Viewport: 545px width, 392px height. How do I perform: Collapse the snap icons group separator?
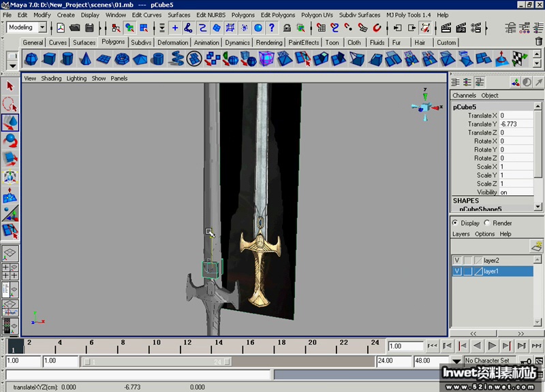311,28
